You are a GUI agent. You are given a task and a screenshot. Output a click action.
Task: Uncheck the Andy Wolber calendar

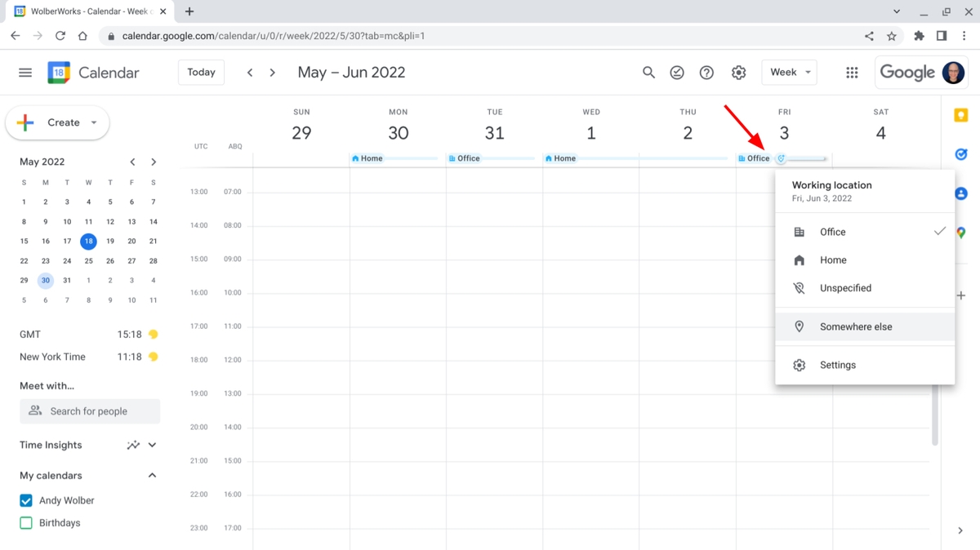[x=25, y=500]
